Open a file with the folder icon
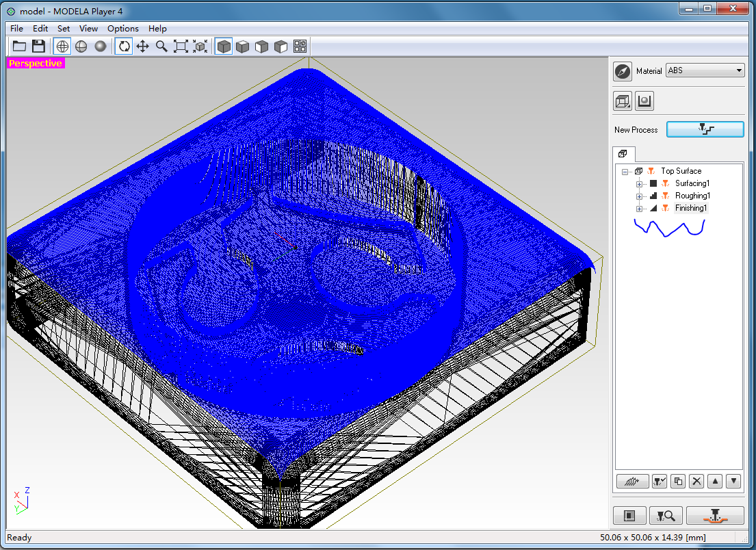Viewport: 756px width, 550px height. point(19,47)
